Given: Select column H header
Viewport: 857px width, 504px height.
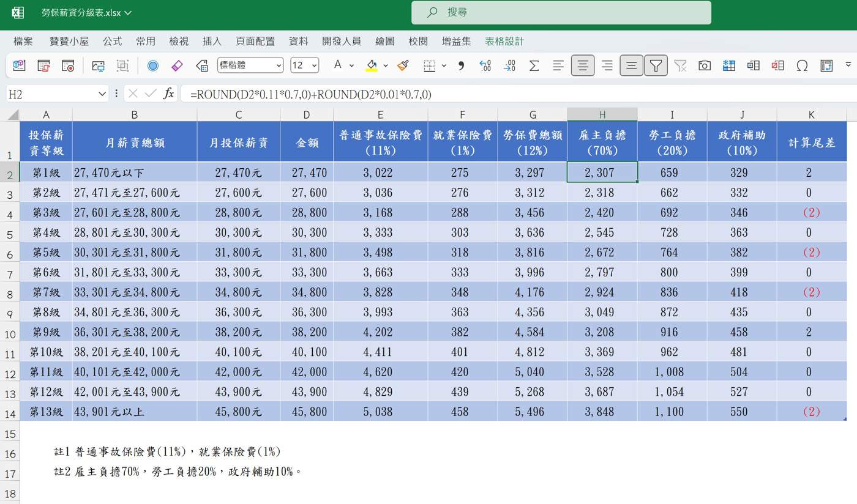Looking at the screenshot, I should click(x=602, y=114).
